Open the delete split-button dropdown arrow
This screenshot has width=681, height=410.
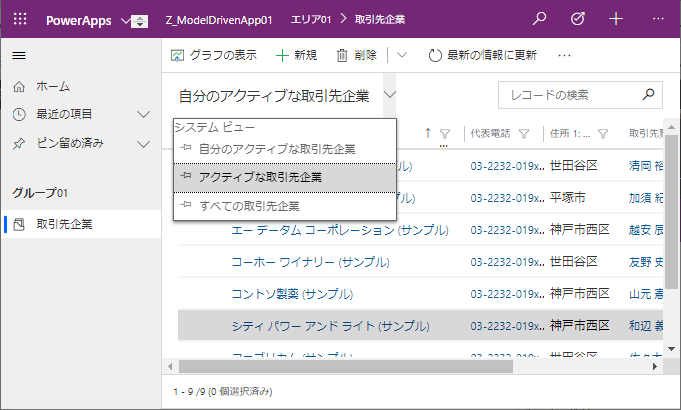tap(402, 55)
